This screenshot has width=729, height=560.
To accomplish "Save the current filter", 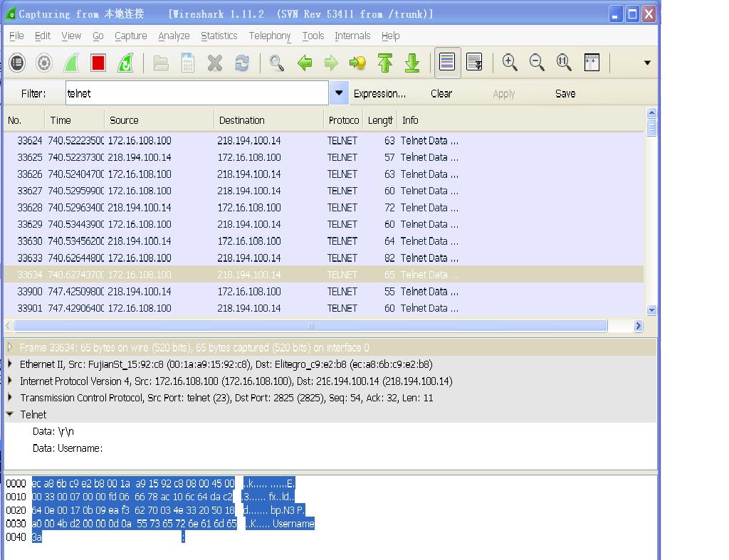I will point(565,93).
